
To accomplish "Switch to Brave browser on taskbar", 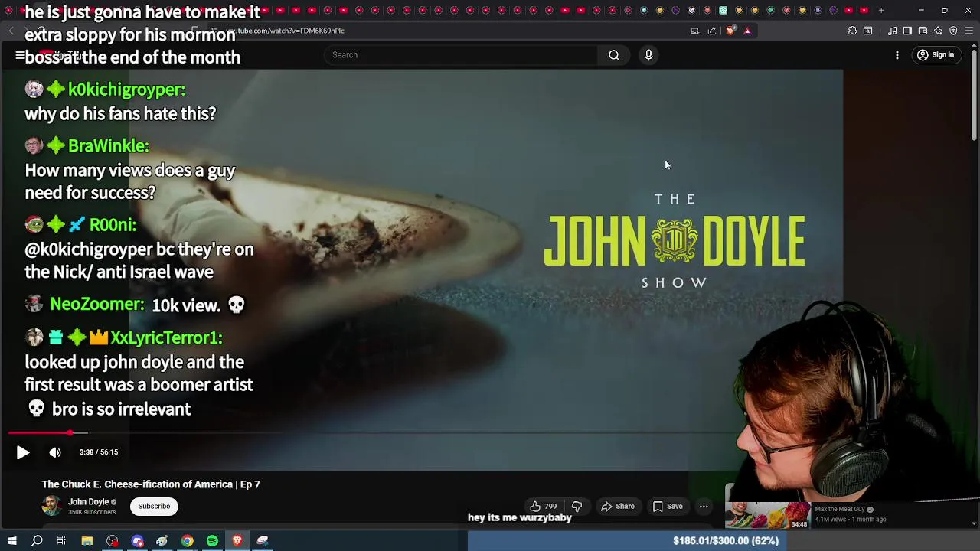I will 237,541.
